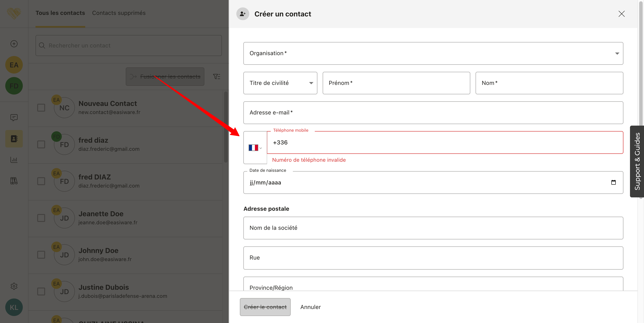Click Annuler to cancel contact creation
This screenshot has width=644, height=323.
tap(311, 307)
